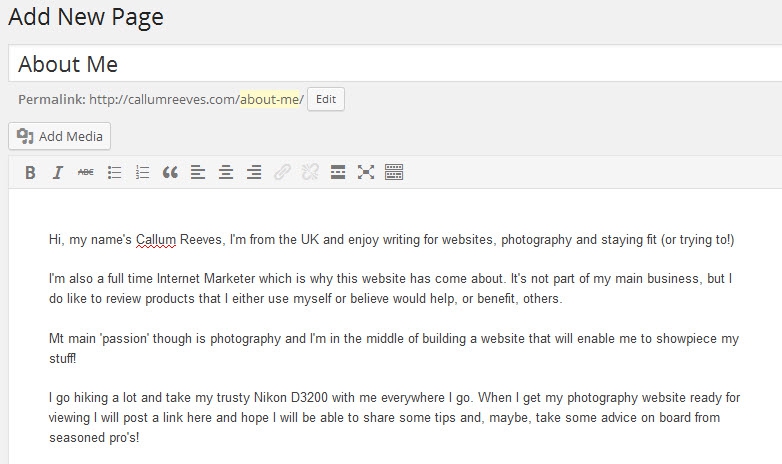Viewport: 782px width, 464px height.
Task: Click the insert link chain icon
Action: point(282,173)
